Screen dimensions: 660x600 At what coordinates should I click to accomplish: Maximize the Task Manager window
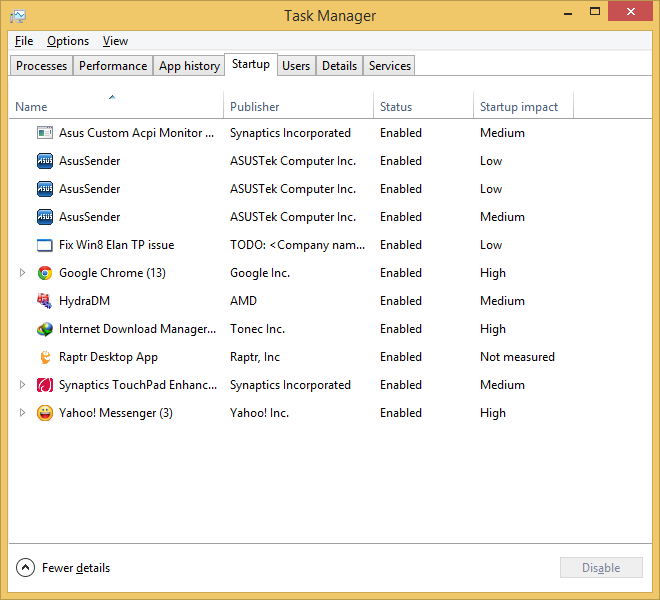pyautogui.click(x=595, y=12)
